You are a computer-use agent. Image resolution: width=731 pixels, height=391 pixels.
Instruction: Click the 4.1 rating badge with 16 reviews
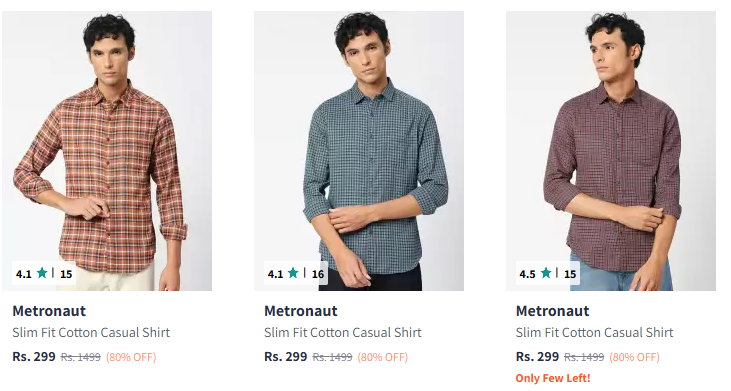click(296, 274)
